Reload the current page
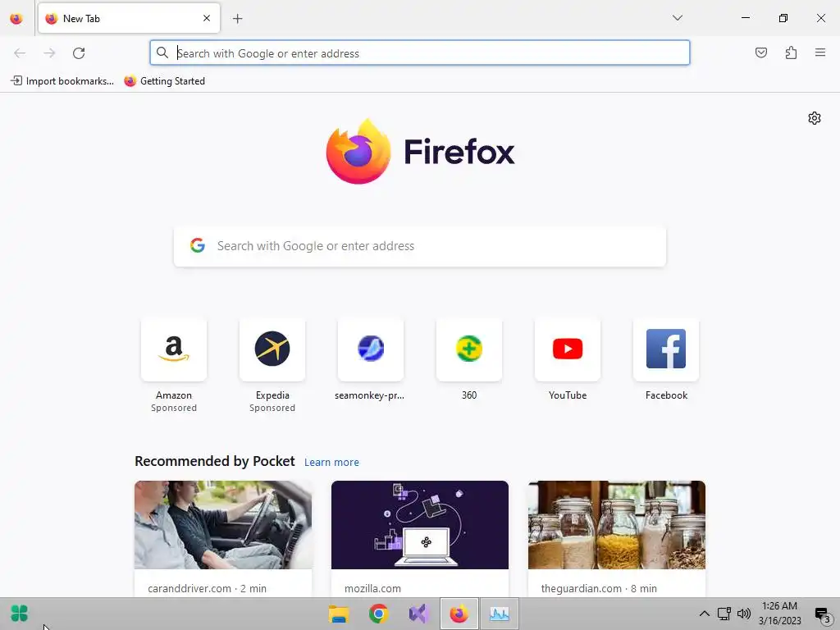 point(79,53)
